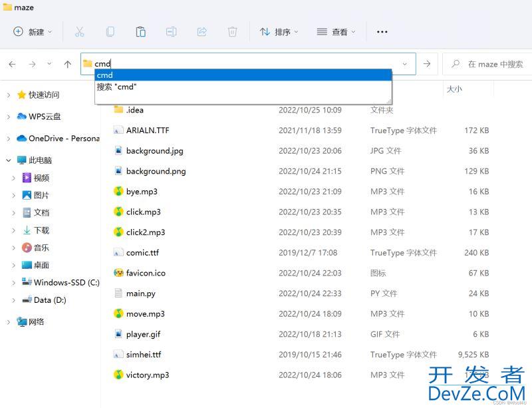The width and height of the screenshot is (532, 408).
Task: Open the View (查看) dropdown
Action: tap(336, 32)
